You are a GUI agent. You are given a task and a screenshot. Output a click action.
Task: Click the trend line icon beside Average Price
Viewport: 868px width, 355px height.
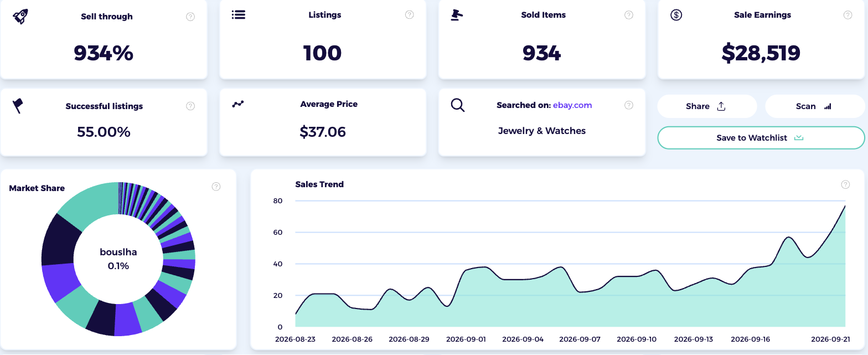tap(238, 104)
